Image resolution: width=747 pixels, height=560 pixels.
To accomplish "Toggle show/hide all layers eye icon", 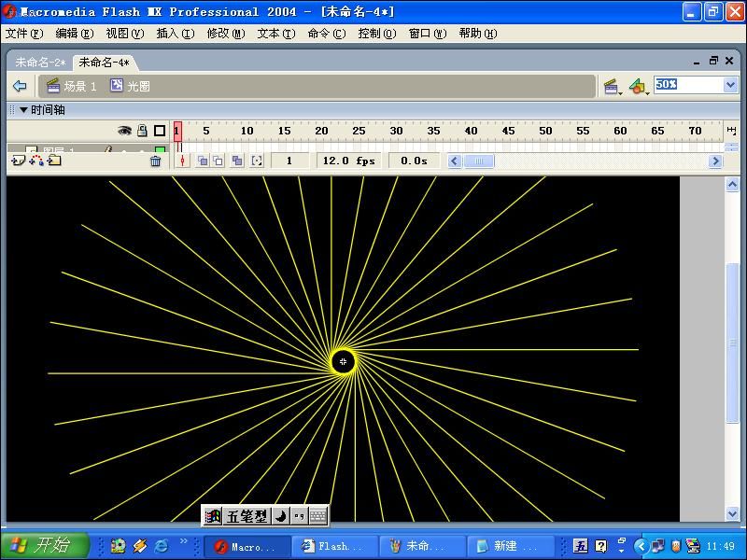I will pos(124,131).
